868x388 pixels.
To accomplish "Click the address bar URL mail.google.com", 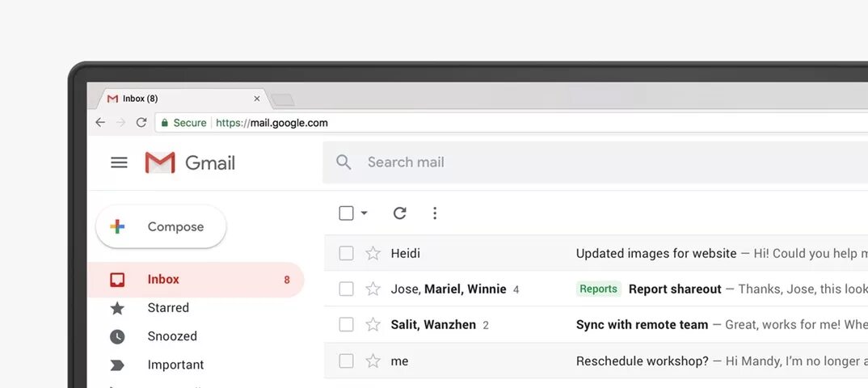I will click(289, 123).
